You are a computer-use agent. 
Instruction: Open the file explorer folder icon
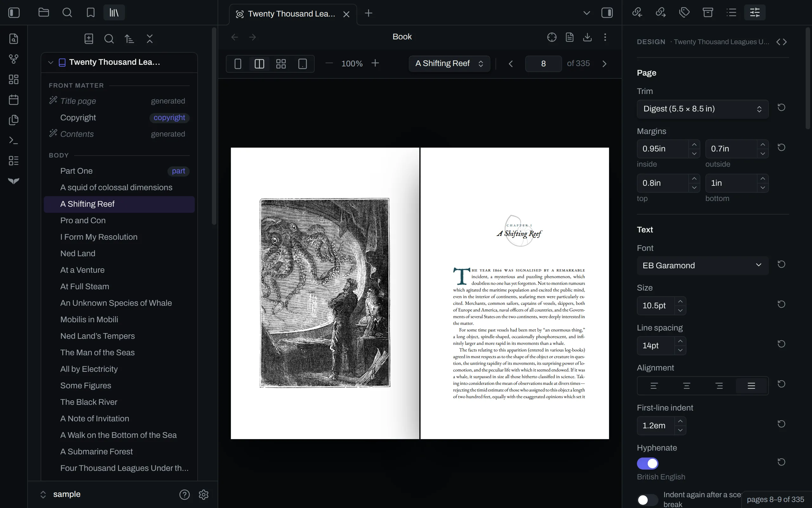pyautogui.click(x=44, y=13)
